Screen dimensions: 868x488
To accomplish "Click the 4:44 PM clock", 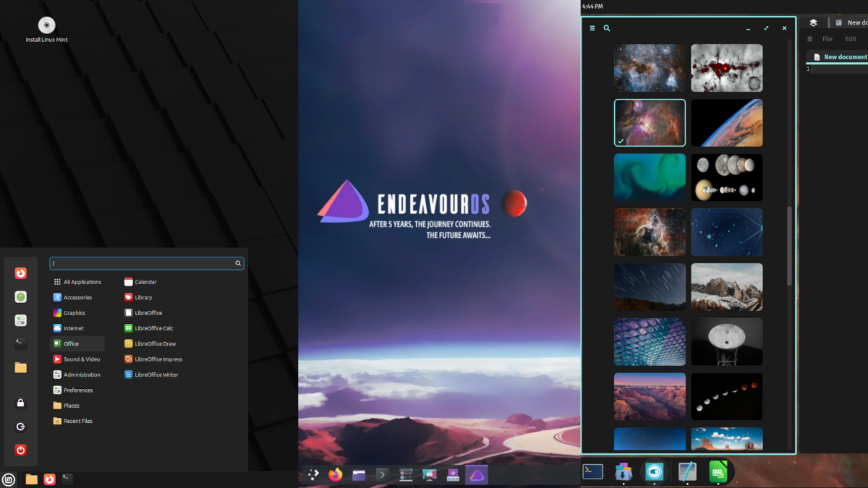I will tap(592, 7).
